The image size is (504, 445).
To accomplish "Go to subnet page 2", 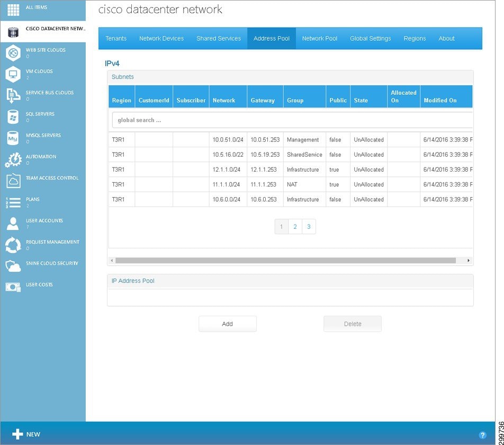I will (x=295, y=227).
